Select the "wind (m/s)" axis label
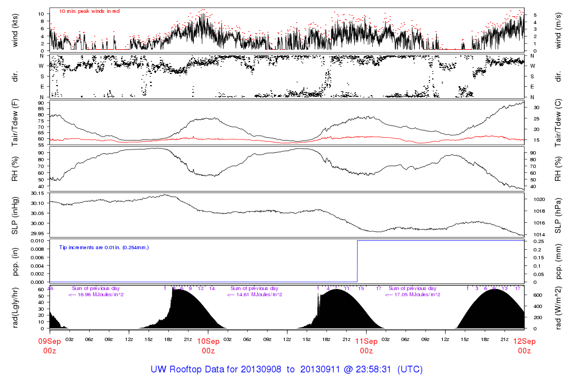This screenshot has height=392, width=574. click(x=558, y=30)
